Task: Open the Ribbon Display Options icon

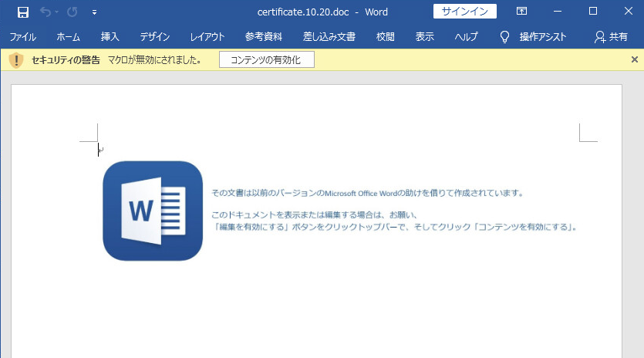Action: point(521,11)
